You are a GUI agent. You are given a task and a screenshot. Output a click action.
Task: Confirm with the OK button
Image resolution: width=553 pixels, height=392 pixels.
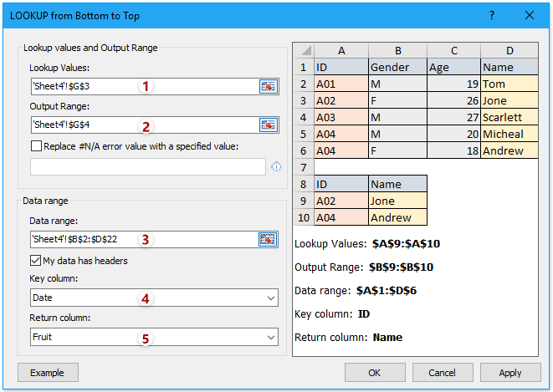click(374, 373)
